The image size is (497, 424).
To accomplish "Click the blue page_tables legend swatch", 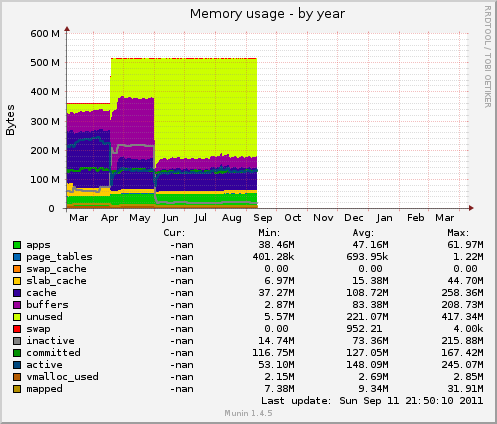I will tap(17, 257).
